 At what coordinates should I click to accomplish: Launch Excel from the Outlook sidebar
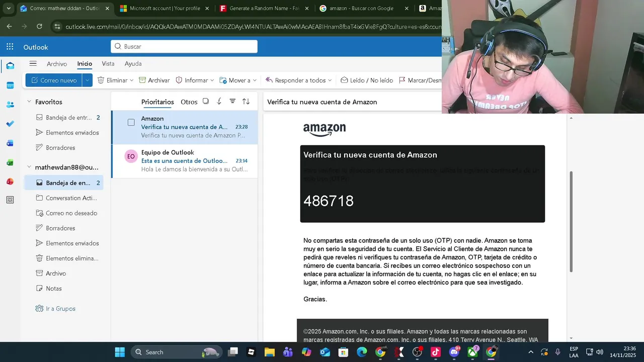[10, 162]
